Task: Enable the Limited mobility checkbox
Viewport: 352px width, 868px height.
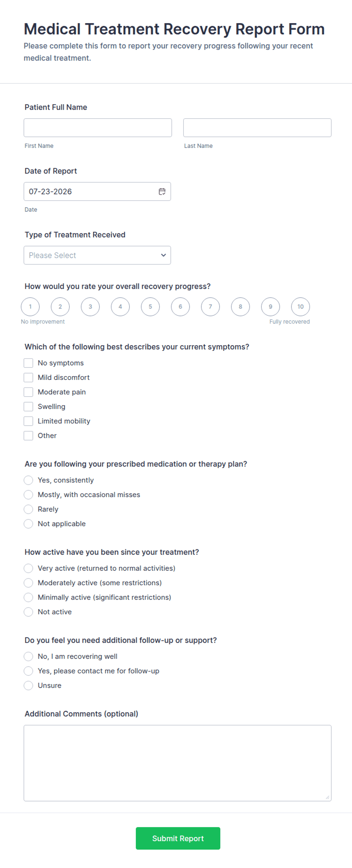Action: (x=28, y=421)
